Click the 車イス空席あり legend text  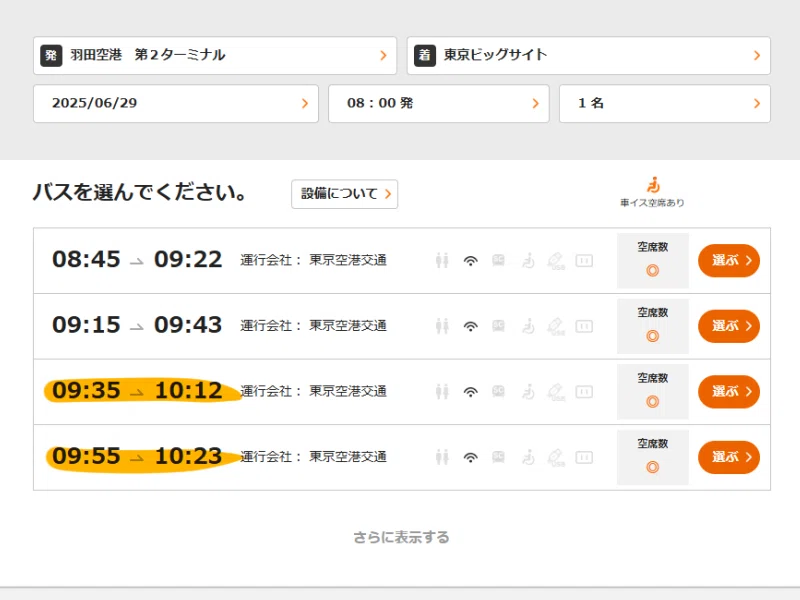[x=652, y=203]
